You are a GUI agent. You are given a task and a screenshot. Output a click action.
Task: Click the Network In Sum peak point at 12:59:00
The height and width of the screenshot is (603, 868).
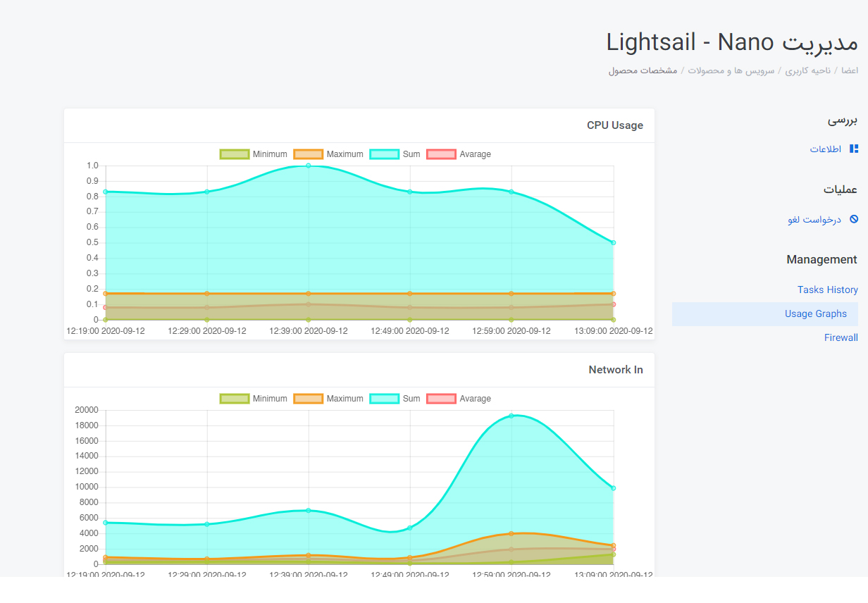coord(512,416)
